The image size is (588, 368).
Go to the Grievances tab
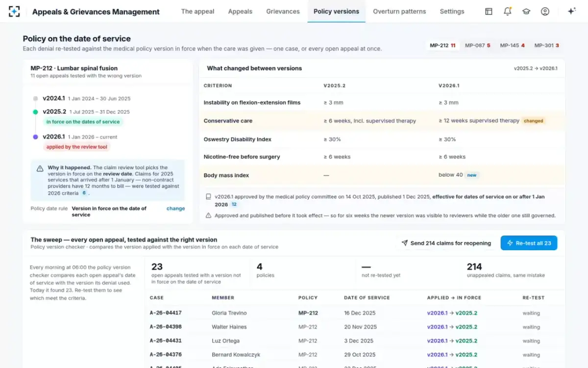pyautogui.click(x=283, y=11)
